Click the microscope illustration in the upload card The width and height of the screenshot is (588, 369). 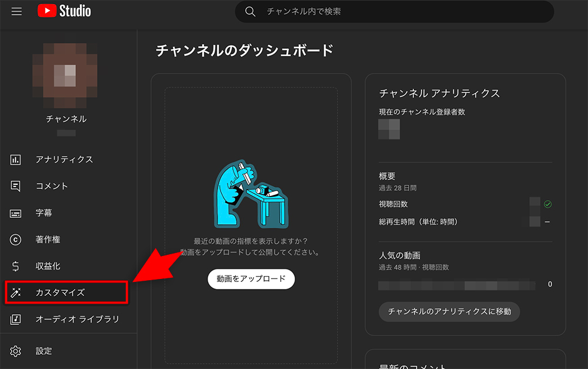(x=251, y=194)
